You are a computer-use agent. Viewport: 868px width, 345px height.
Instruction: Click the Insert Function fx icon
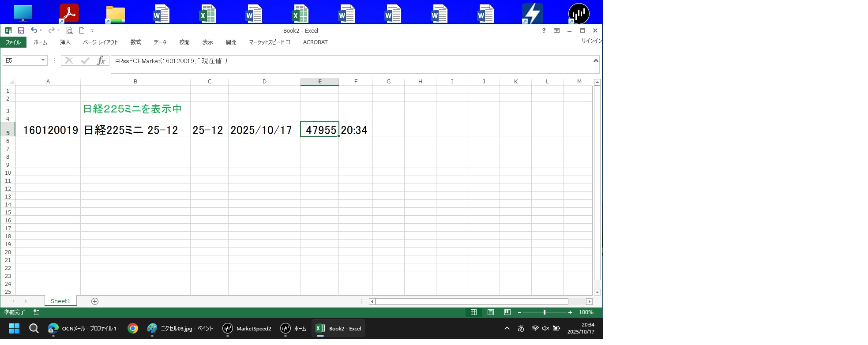click(x=101, y=60)
